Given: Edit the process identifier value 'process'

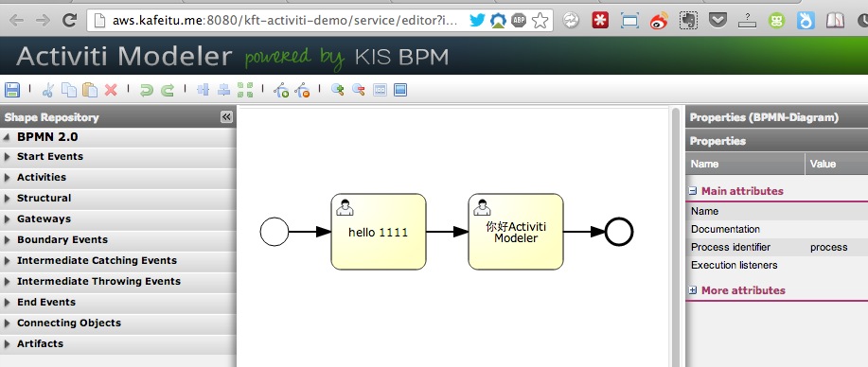Looking at the screenshot, I should pos(828,247).
